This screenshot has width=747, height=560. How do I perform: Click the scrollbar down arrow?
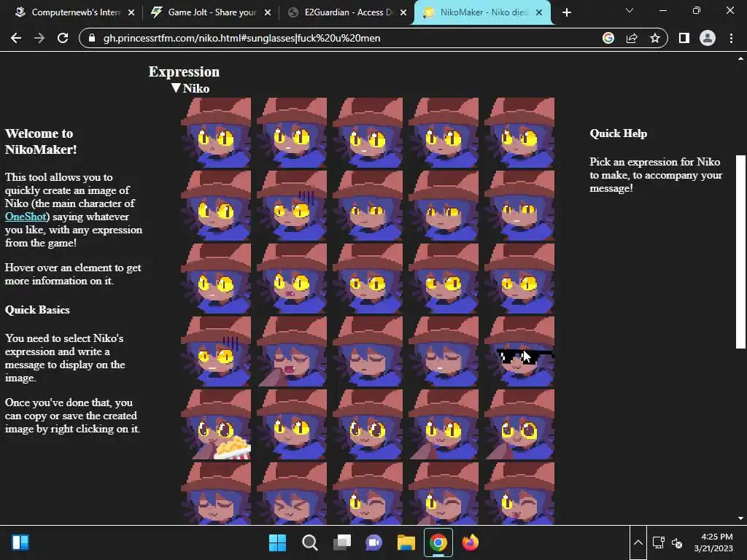tap(740, 518)
